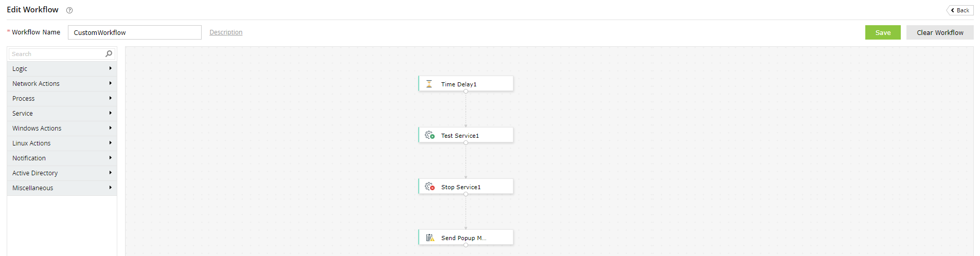Image resolution: width=980 pixels, height=256 pixels.
Task: Click the Test Service1 gear icon
Action: pos(430,135)
